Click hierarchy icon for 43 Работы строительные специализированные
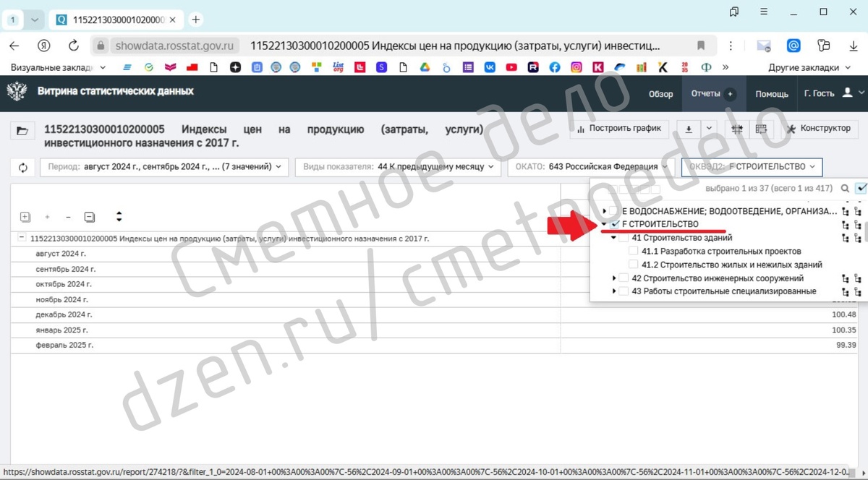Screen dimensions: 868x480 click(x=858, y=291)
